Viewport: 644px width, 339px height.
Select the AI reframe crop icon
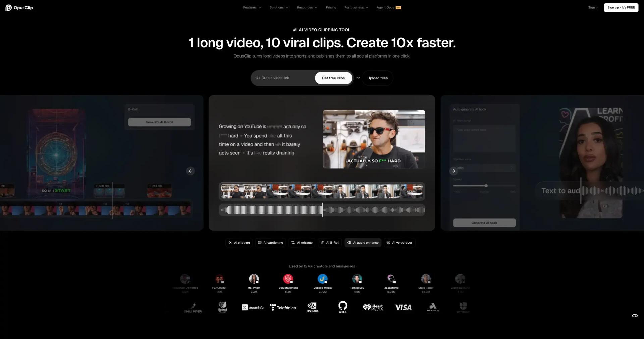click(292, 242)
